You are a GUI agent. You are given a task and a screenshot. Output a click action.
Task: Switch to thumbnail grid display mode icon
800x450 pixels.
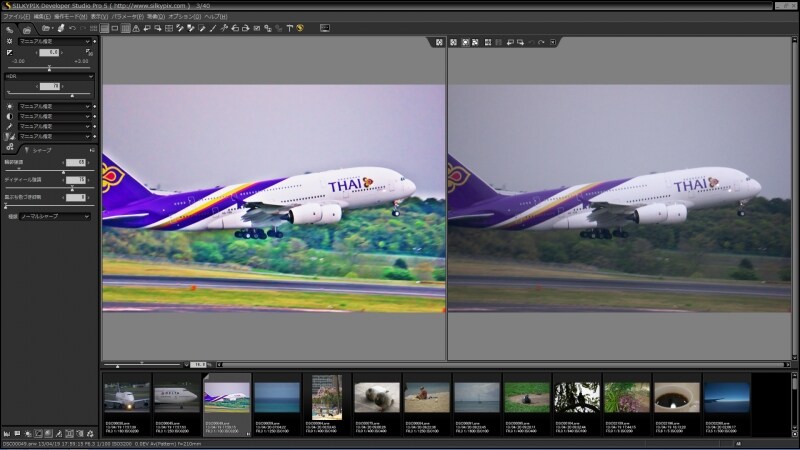93,28
